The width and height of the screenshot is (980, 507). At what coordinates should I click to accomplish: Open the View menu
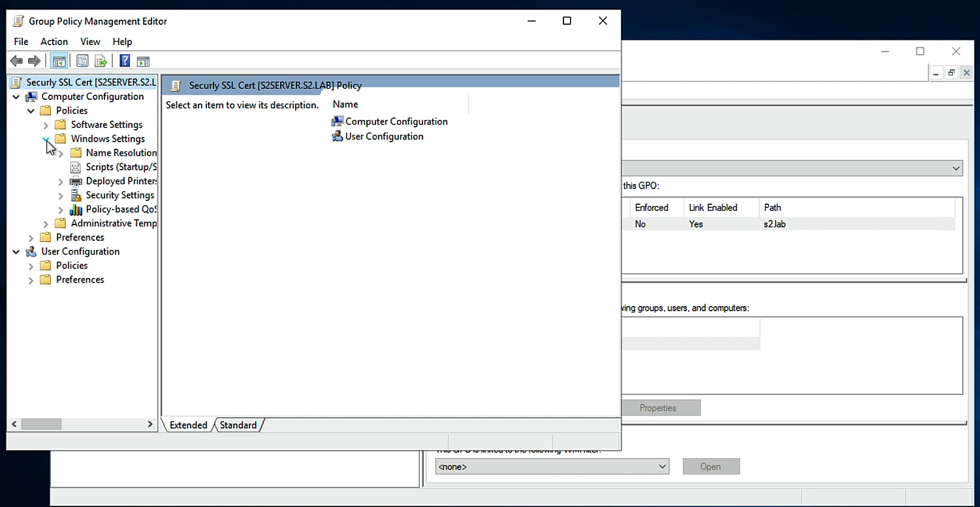pyautogui.click(x=90, y=42)
